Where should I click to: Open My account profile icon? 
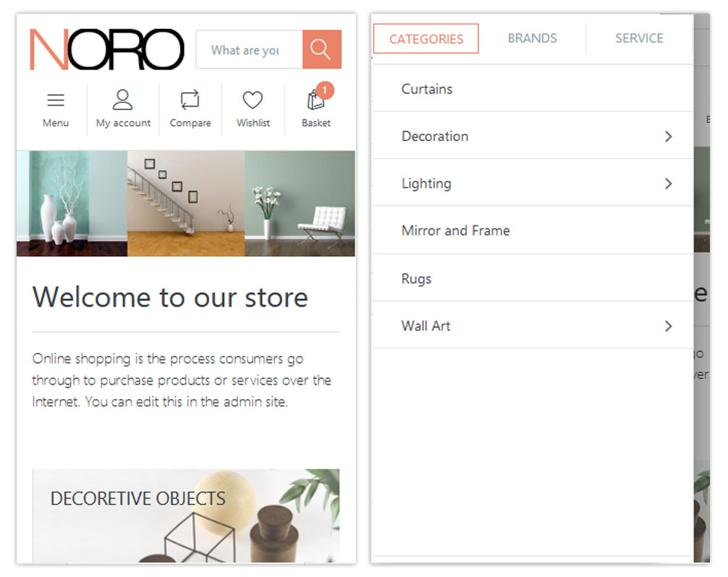pyautogui.click(x=122, y=100)
